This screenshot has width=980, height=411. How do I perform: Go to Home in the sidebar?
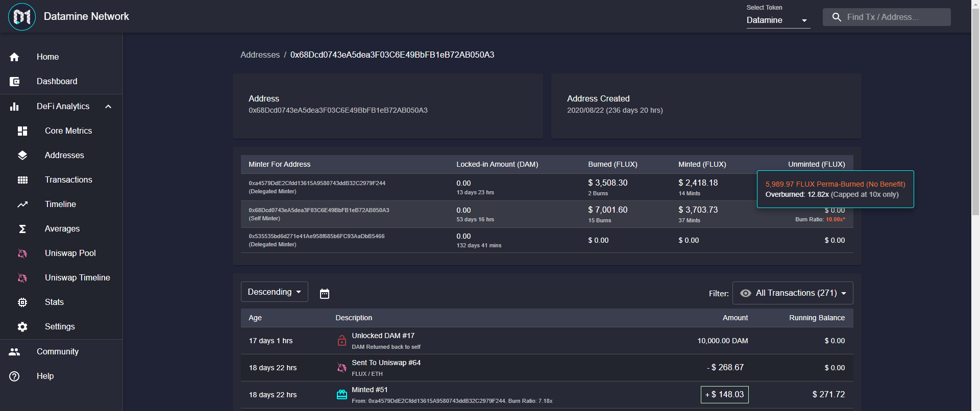tap(61, 57)
